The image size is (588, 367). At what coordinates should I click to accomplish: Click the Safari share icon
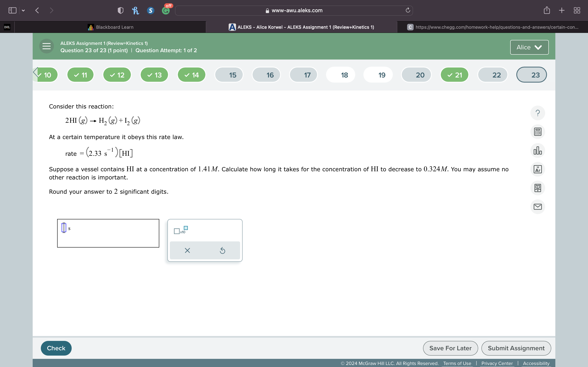coord(547,10)
